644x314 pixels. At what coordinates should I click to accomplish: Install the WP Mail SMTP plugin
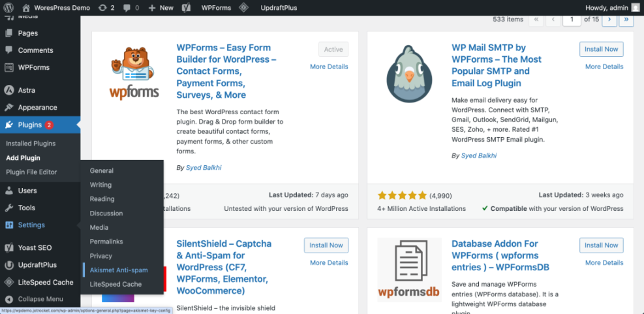click(601, 50)
